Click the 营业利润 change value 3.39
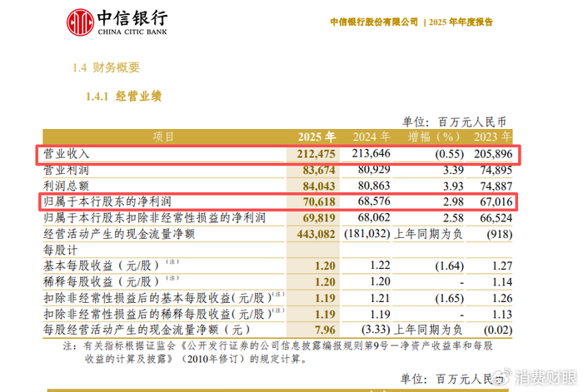Viewport: 583px width, 392px height. 453,170
